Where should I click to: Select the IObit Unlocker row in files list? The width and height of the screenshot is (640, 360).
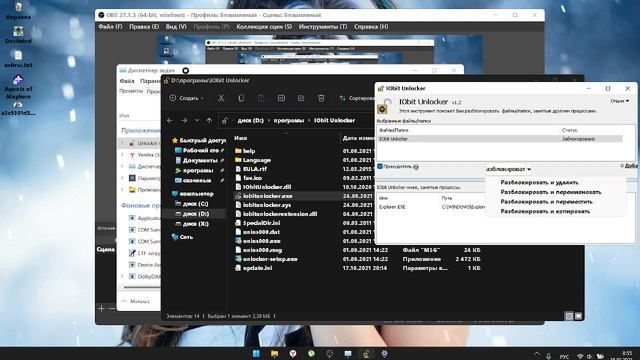pos(500,139)
